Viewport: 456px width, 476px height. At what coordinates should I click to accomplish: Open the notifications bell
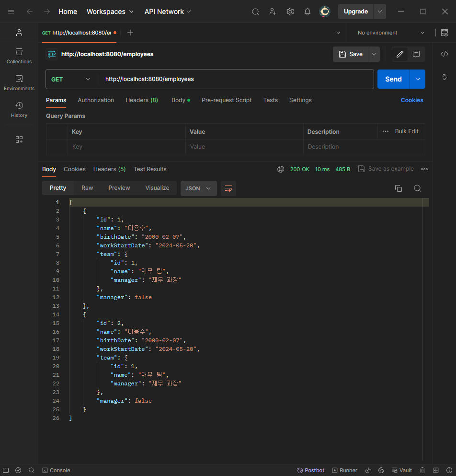[308, 12]
